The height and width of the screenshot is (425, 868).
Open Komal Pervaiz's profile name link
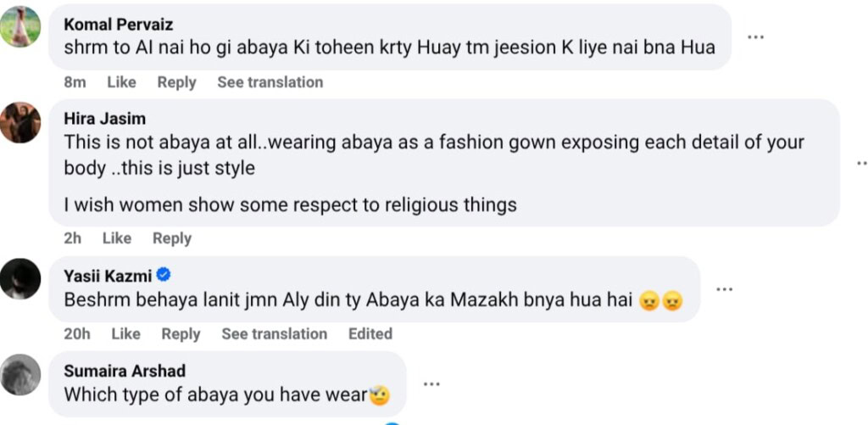click(118, 25)
